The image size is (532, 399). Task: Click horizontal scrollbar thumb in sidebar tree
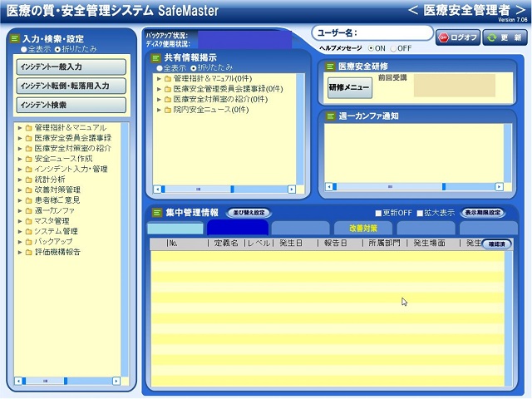point(45,381)
